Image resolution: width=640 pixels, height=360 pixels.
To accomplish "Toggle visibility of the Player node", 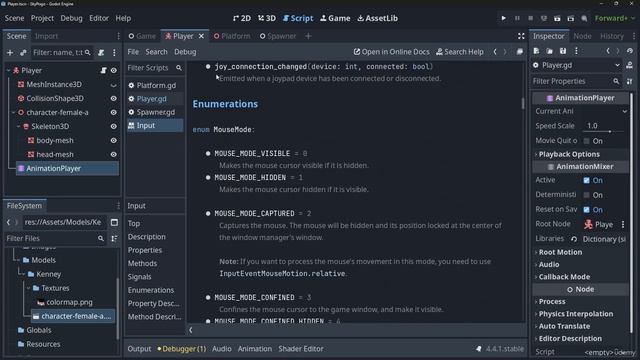I will [x=114, y=71].
